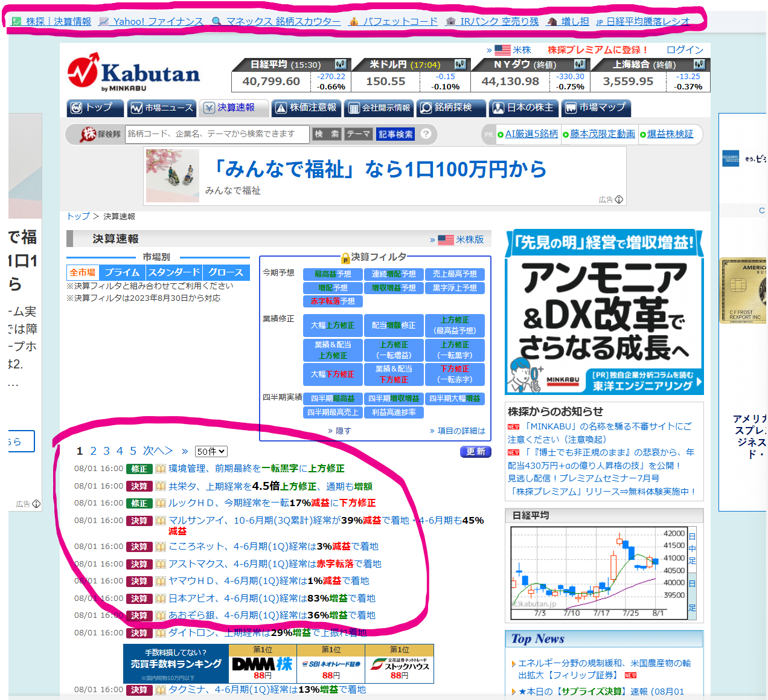Viewport: 768px width, 700px height.
Task: Click the 次へ＞ pagination link
Action: 158,451
